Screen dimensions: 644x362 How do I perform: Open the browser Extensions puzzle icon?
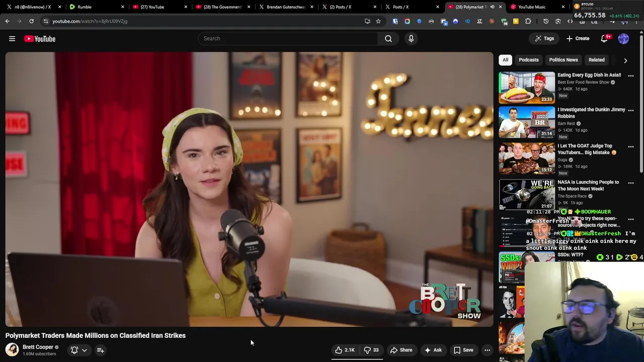pyautogui.click(x=528, y=21)
